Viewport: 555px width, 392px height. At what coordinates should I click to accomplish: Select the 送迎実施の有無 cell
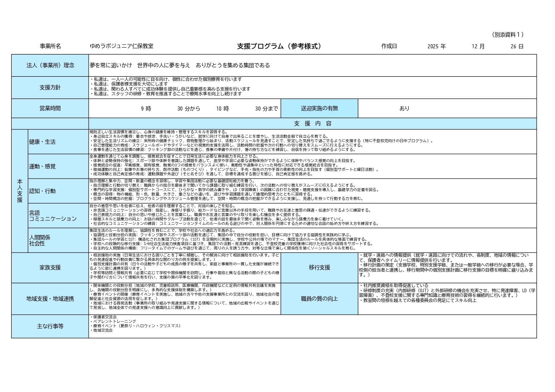click(x=319, y=108)
